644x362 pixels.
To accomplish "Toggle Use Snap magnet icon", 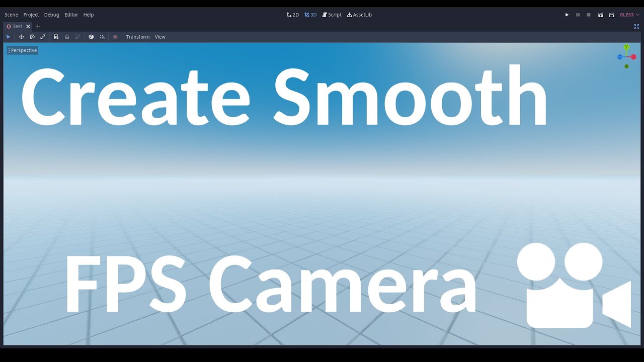I will [x=102, y=37].
